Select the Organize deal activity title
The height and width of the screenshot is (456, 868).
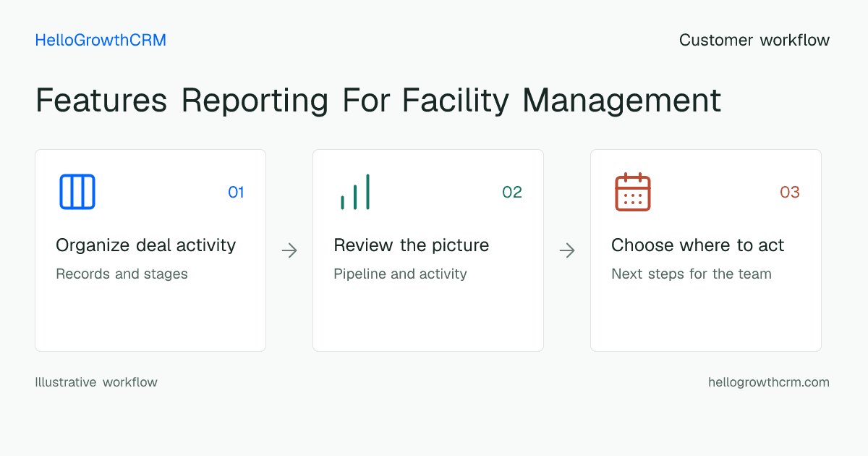pos(146,245)
